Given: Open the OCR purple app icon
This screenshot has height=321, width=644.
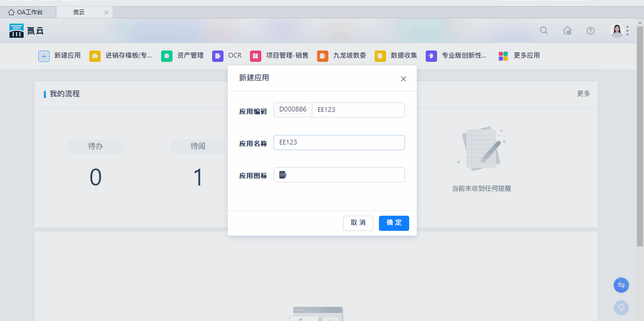Looking at the screenshot, I should click(218, 56).
